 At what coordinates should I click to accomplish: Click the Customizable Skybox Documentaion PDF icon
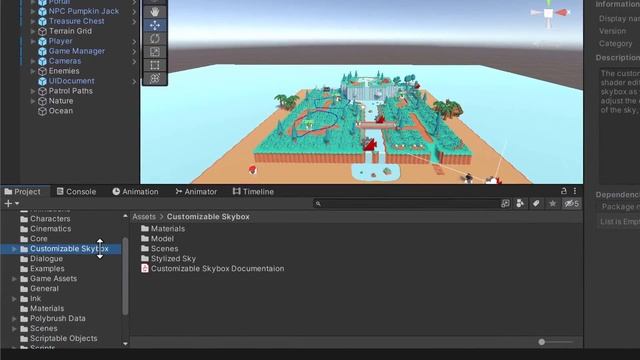coord(144,268)
